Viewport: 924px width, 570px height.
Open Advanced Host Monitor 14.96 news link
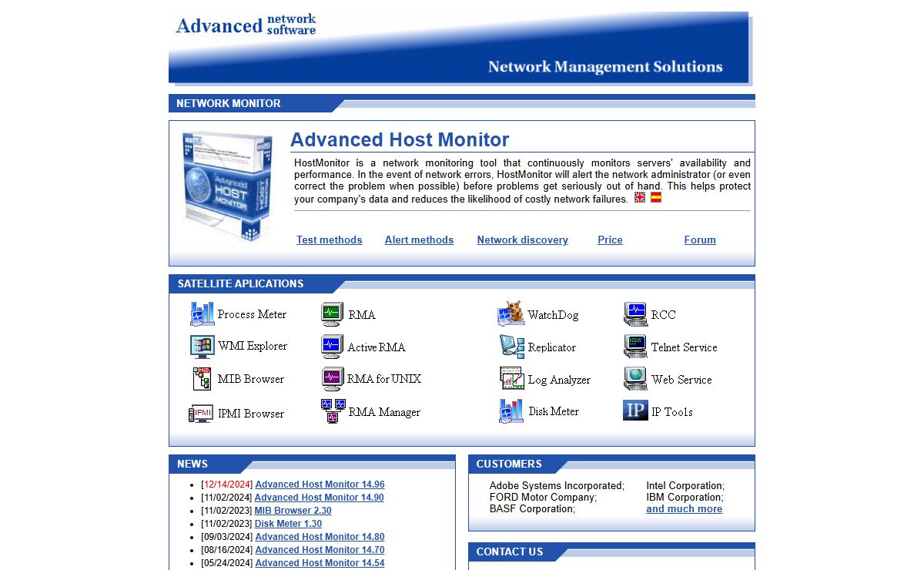[320, 484]
